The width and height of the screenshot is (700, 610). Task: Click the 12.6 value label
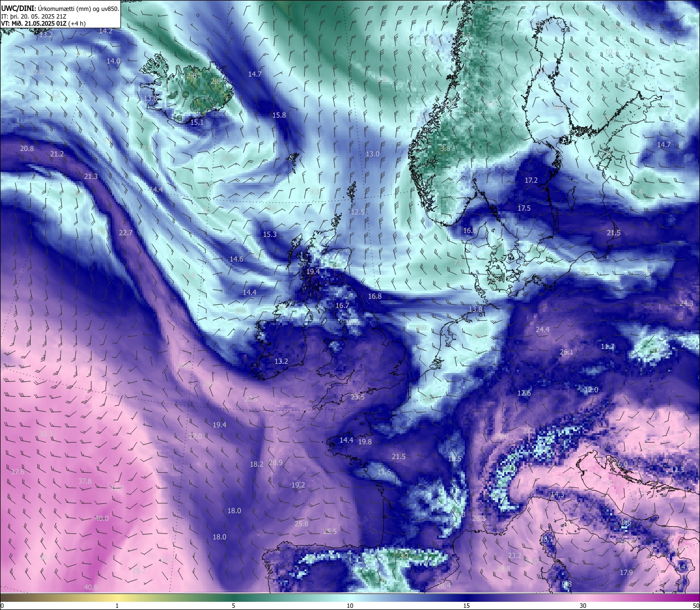(524, 393)
